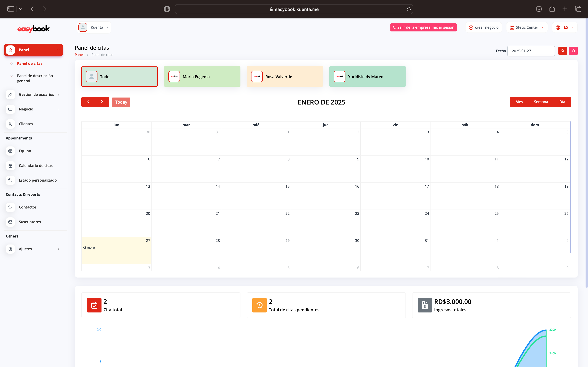Open Contactos phone icon in sidebar

pyautogui.click(x=10, y=207)
